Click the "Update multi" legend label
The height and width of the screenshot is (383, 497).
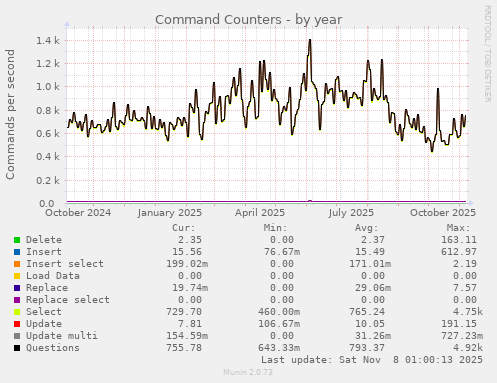tap(62, 336)
